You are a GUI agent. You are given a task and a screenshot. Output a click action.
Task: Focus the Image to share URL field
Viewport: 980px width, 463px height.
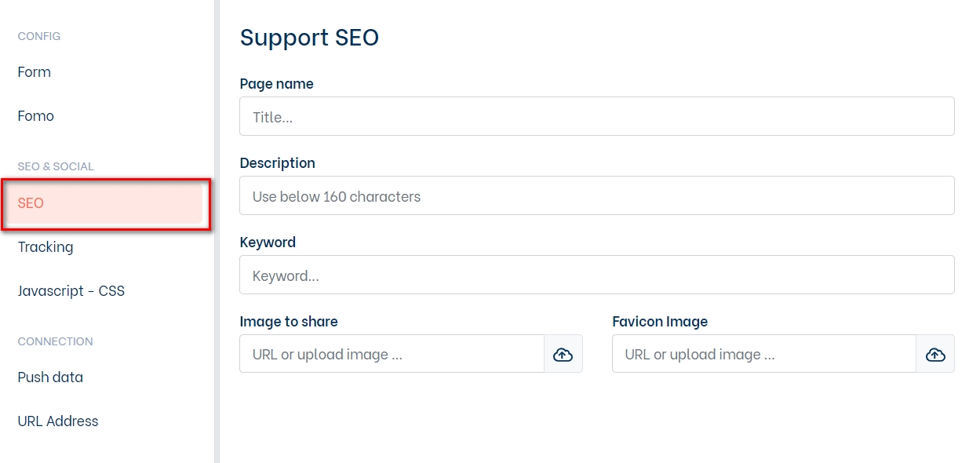tap(392, 354)
